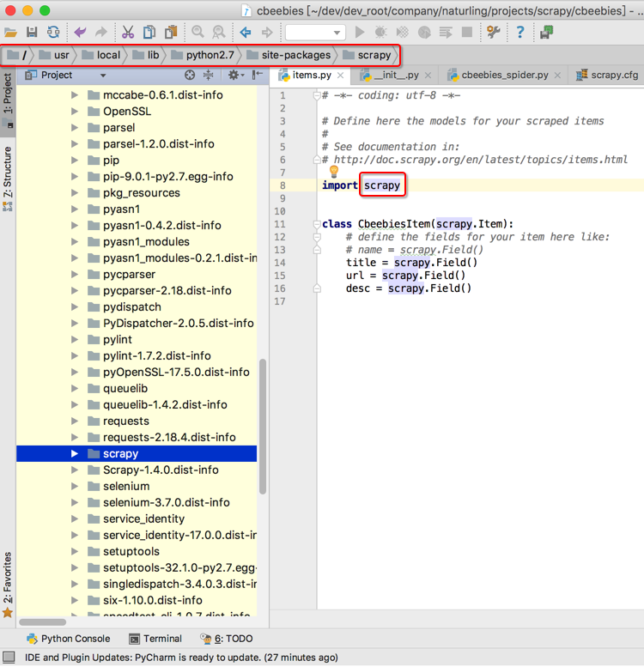This screenshot has height=667, width=644.
Task: Expand the selenium folder node
Action: (76, 486)
